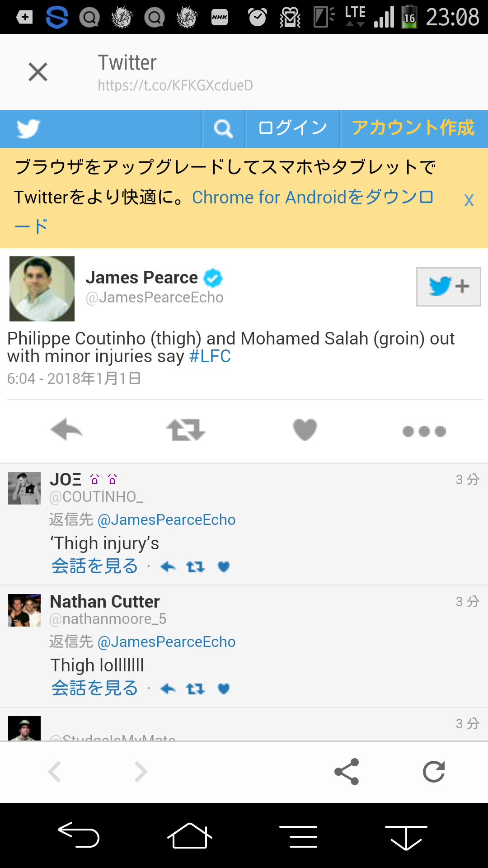Viewport: 488px width, 868px height.
Task: Reload the page with refresh icon
Action: [x=434, y=772]
